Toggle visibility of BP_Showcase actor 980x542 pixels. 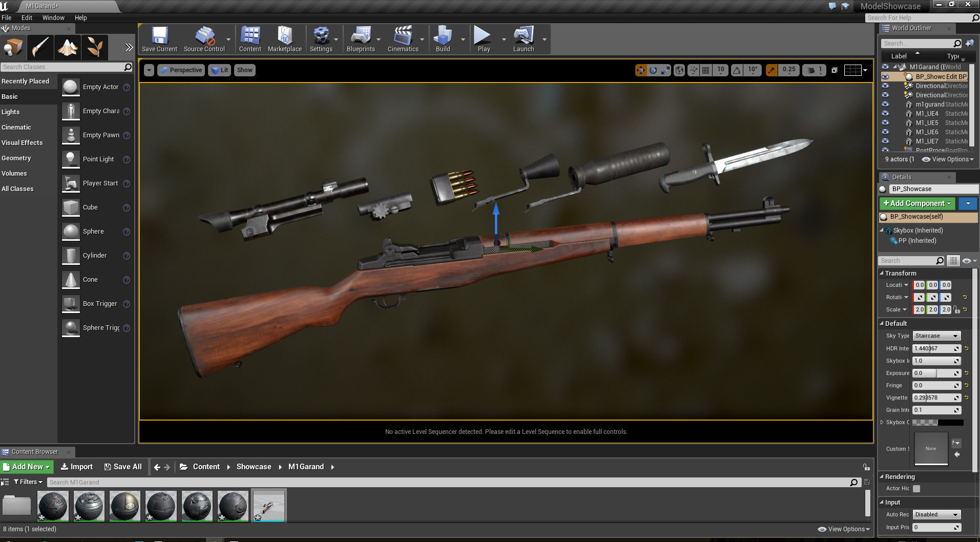coord(885,77)
